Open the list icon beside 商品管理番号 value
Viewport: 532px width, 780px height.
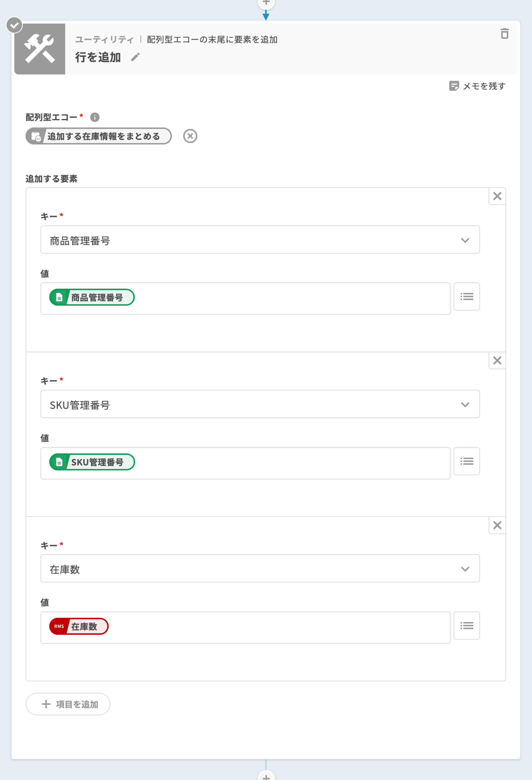(x=466, y=297)
